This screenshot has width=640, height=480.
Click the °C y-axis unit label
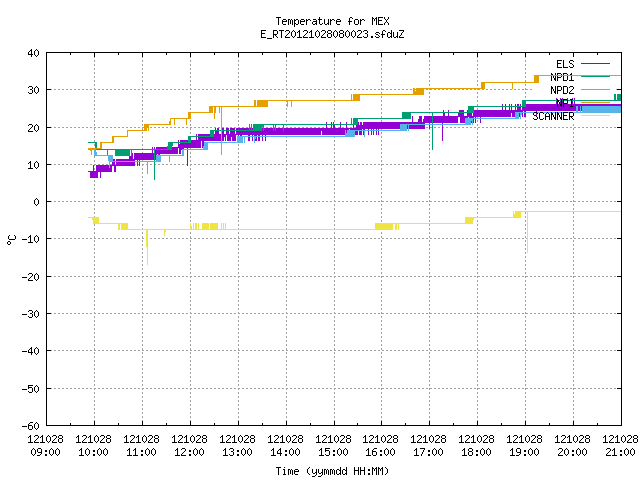(x=11, y=240)
